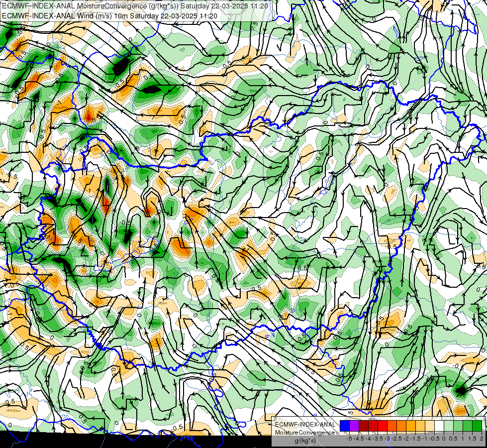The width and height of the screenshot is (487, 448).
Task: Select the dark red swatch between -4.5 and -4
Action: [364, 426]
